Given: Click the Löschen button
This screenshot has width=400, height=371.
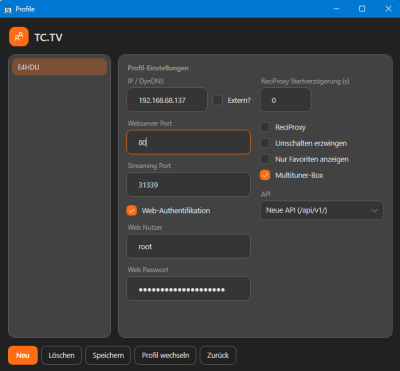Looking at the screenshot, I should coord(61,355).
